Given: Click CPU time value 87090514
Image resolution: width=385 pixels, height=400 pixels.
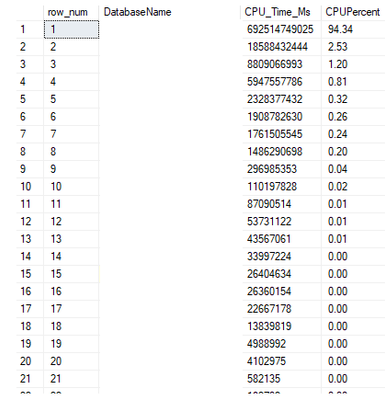Looking at the screenshot, I should 269,204.
